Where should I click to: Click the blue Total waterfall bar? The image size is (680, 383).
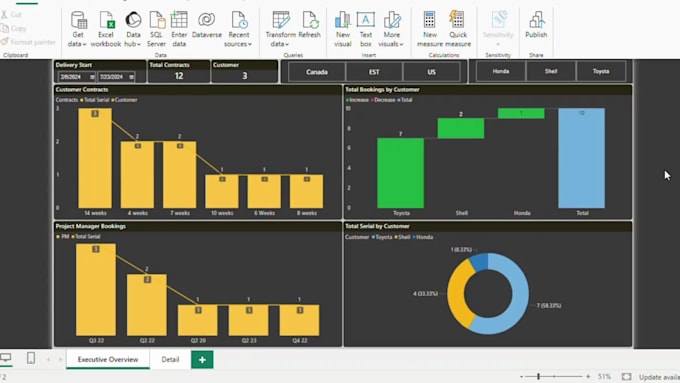582,158
